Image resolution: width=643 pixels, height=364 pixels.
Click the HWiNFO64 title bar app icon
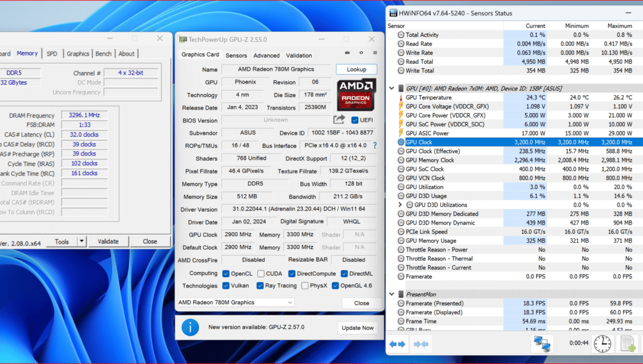click(x=393, y=13)
